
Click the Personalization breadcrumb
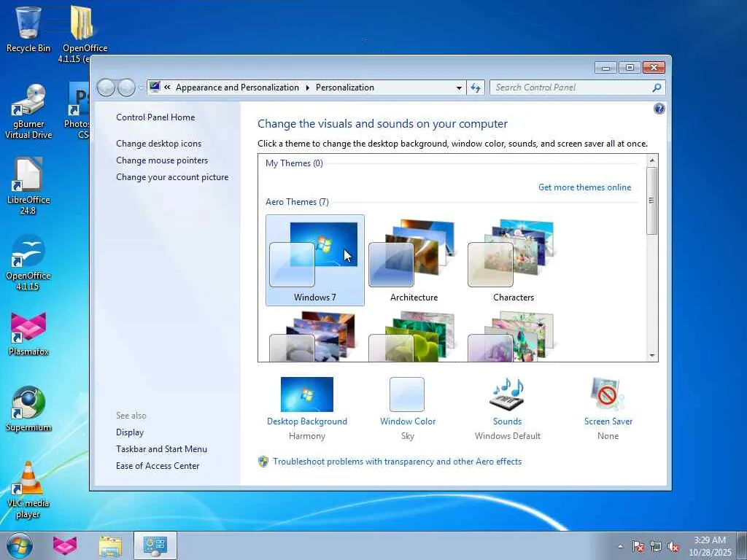click(x=345, y=87)
